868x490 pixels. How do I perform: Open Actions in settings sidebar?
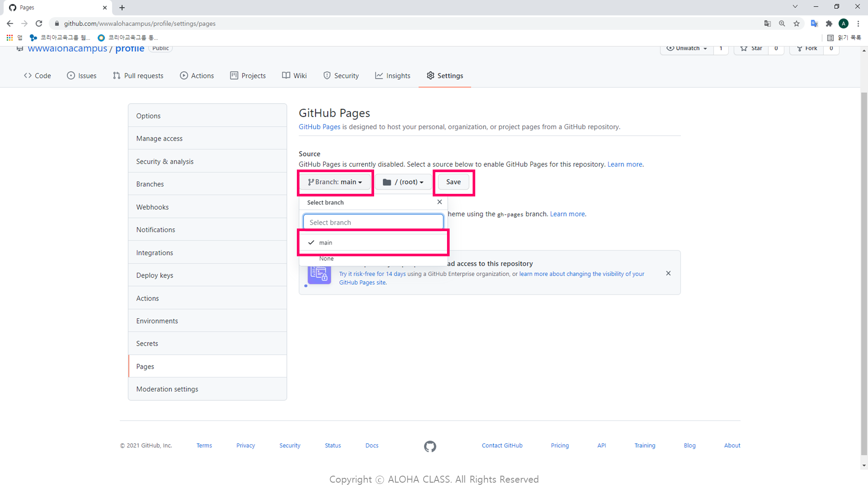[207, 298]
